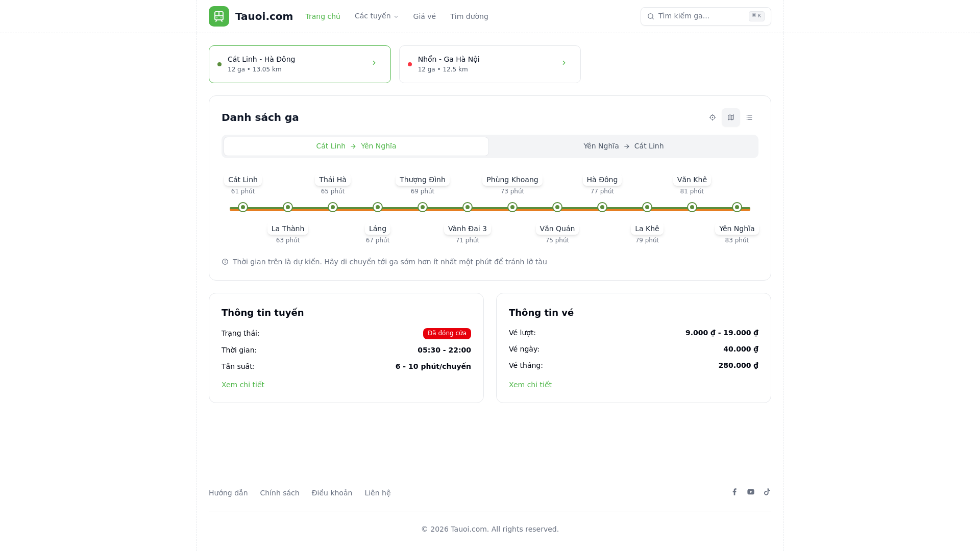Click the Hà Đông station label
This screenshot has width=980, height=551.
tap(602, 180)
